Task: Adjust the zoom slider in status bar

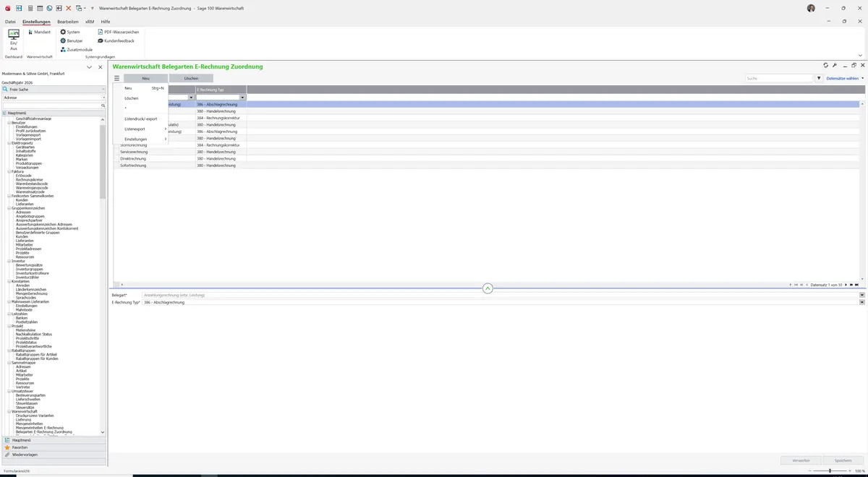Action: [830, 470]
